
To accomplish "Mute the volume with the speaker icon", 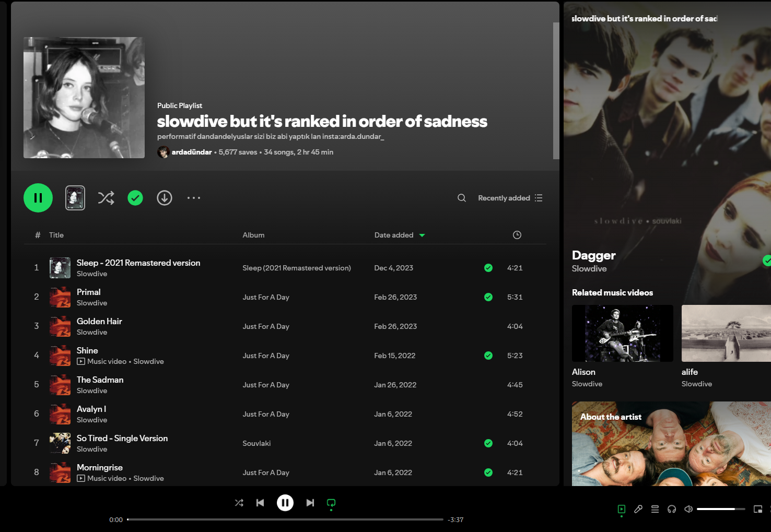I will point(688,509).
